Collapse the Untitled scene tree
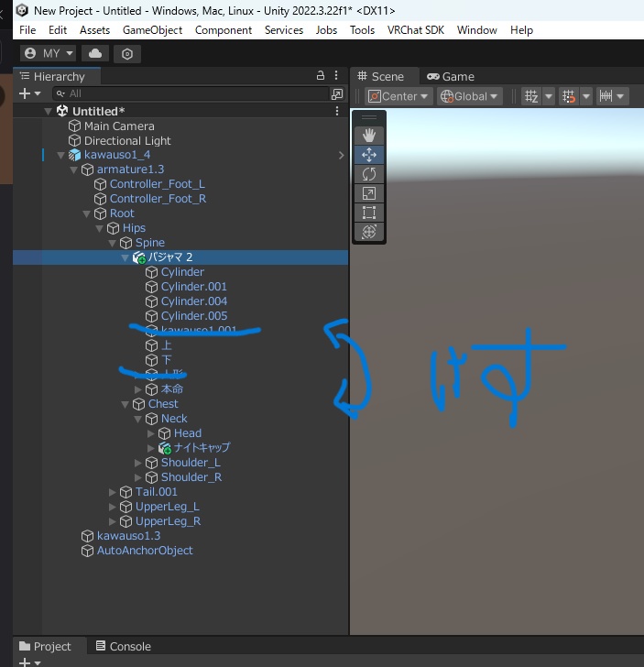 pos(48,112)
